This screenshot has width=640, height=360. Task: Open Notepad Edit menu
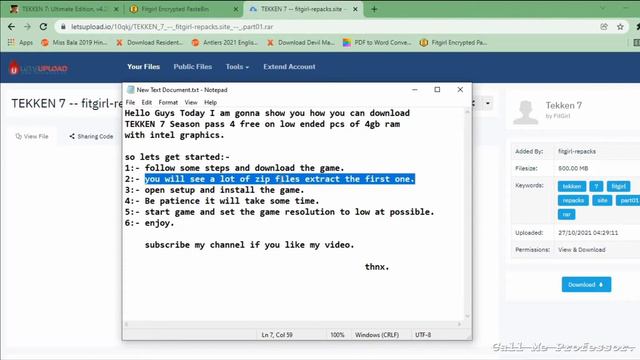tap(147, 102)
